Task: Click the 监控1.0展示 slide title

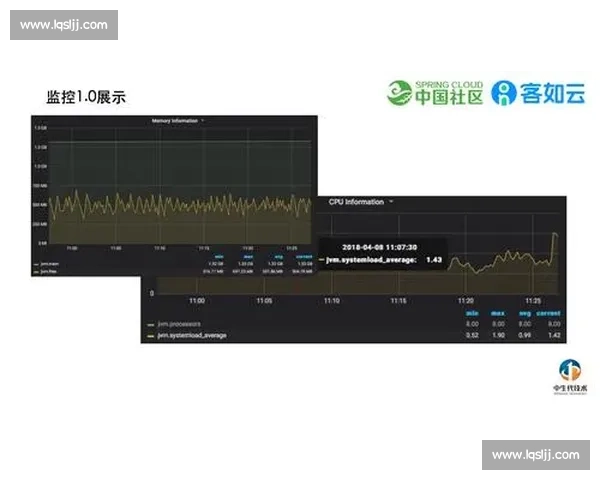Action: click(x=86, y=97)
